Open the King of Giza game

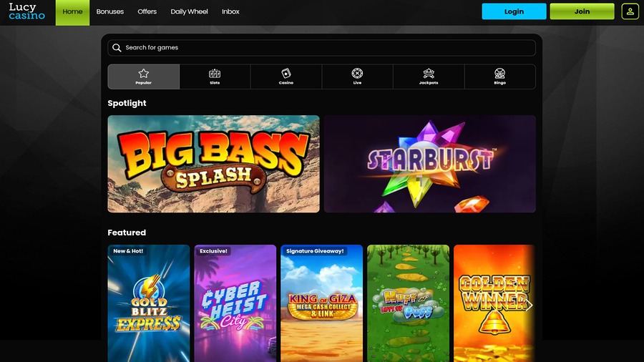click(x=321, y=303)
